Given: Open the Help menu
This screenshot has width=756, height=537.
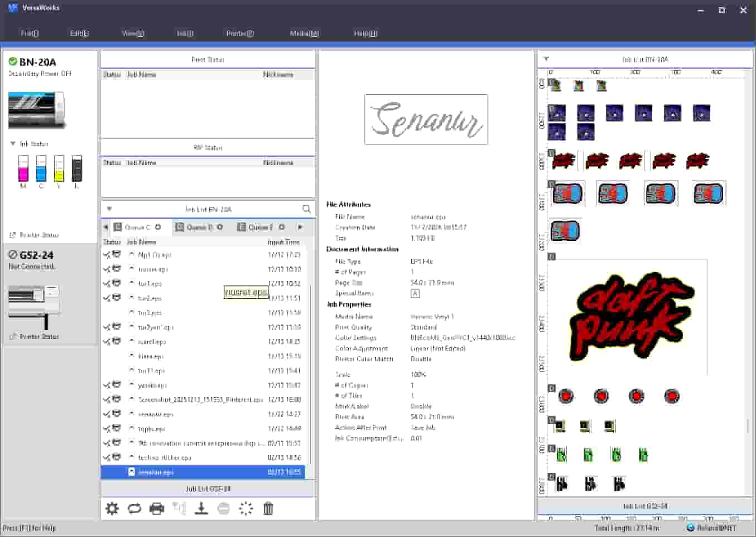Looking at the screenshot, I should (x=365, y=33).
